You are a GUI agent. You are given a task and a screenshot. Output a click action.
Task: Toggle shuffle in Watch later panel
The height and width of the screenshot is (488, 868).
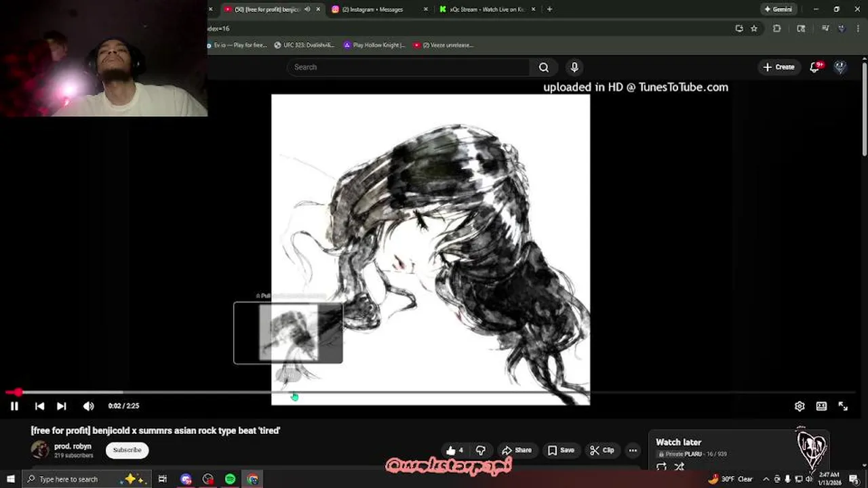679,466
